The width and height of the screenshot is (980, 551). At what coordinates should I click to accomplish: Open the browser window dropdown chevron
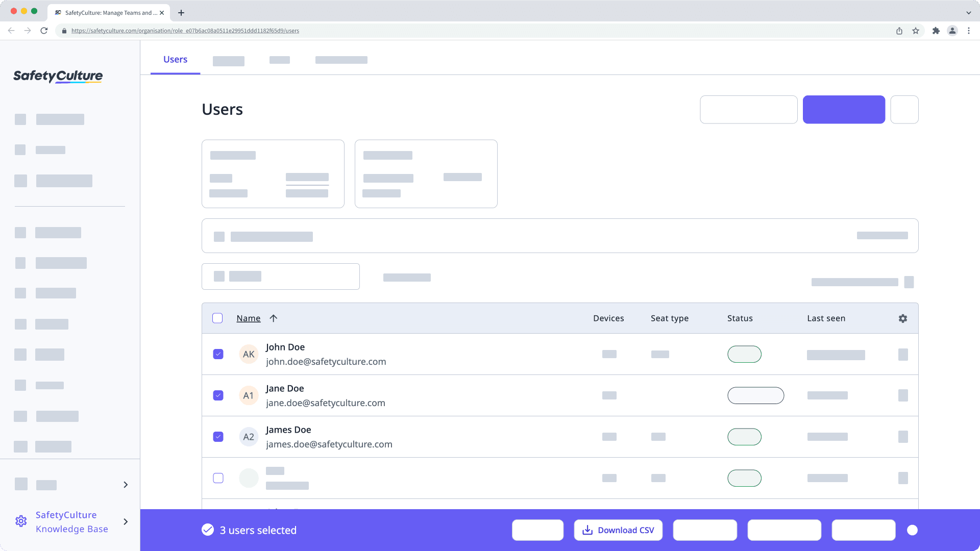coord(968,12)
